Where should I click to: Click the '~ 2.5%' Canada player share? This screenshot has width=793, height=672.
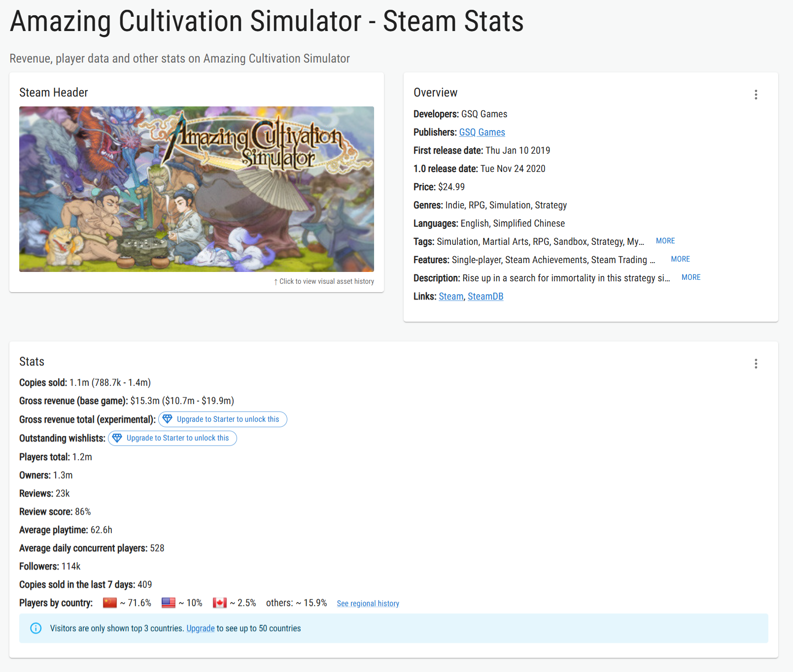click(x=243, y=603)
